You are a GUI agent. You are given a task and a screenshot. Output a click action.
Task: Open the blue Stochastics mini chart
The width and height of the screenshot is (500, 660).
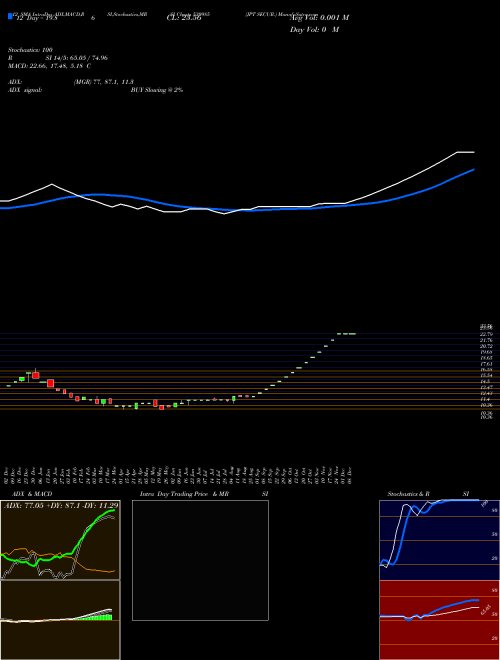pos(439,540)
